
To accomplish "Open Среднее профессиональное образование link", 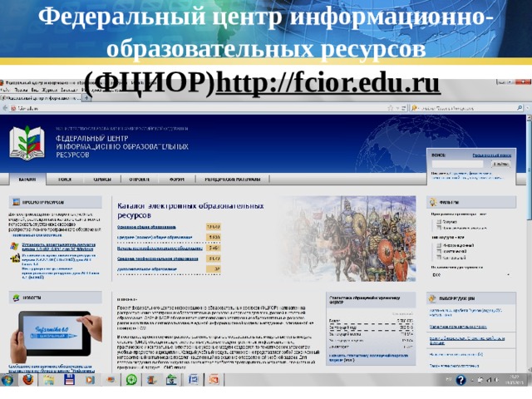I will (157, 259).
